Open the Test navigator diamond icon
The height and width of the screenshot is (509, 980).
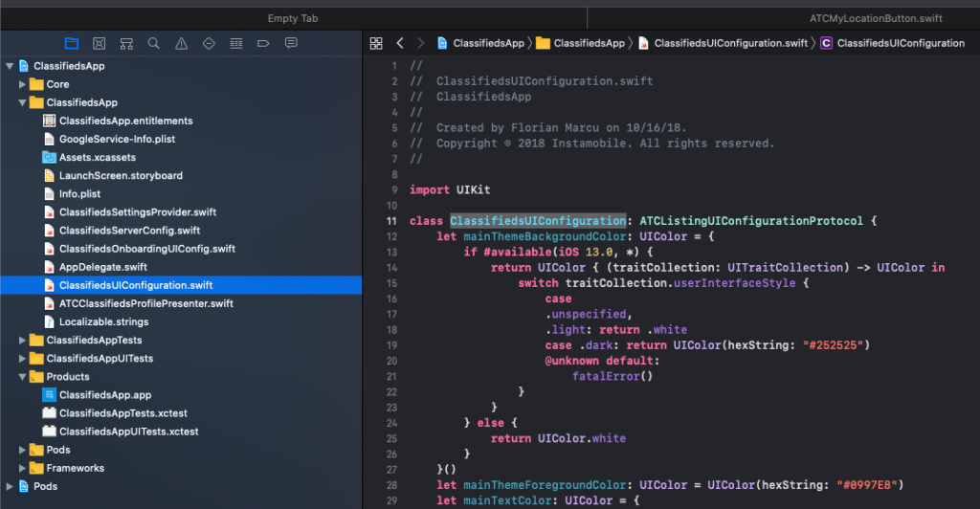(x=209, y=43)
